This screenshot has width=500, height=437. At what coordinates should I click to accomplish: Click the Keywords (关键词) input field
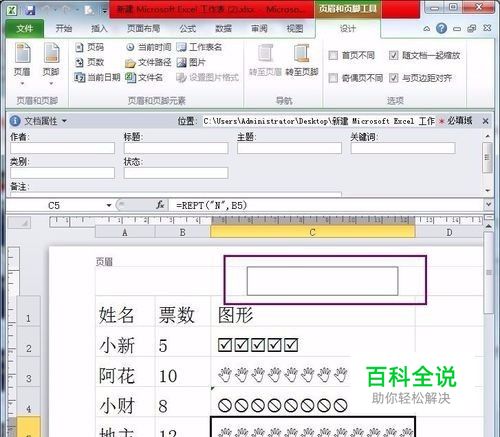point(403,148)
